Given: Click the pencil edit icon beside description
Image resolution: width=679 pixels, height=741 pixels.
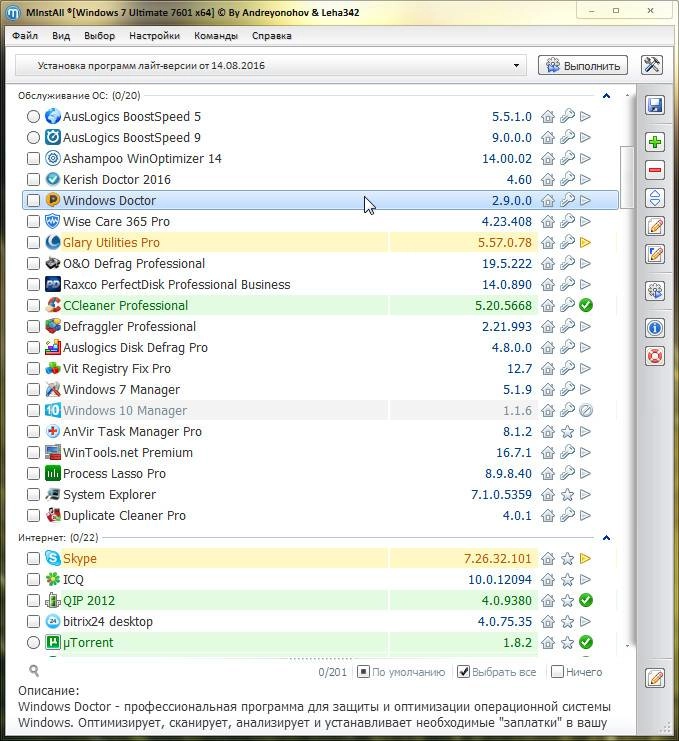Looking at the screenshot, I should point(655,678).
